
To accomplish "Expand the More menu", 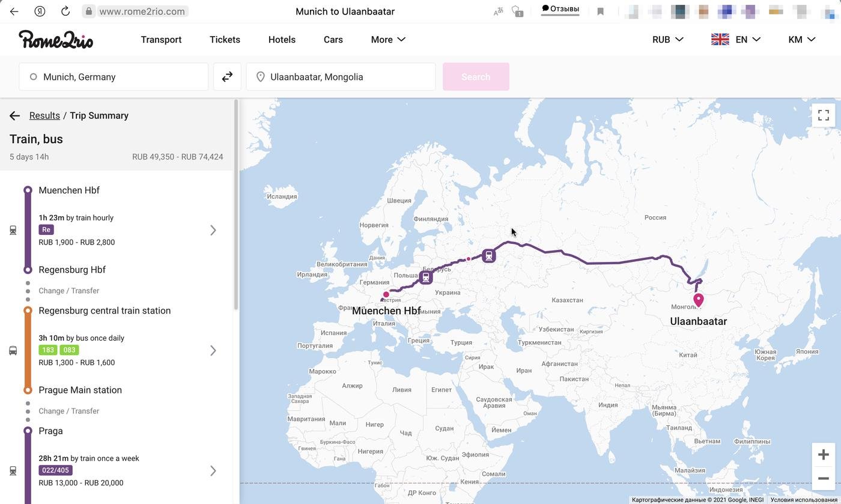I will coord(388,40).
